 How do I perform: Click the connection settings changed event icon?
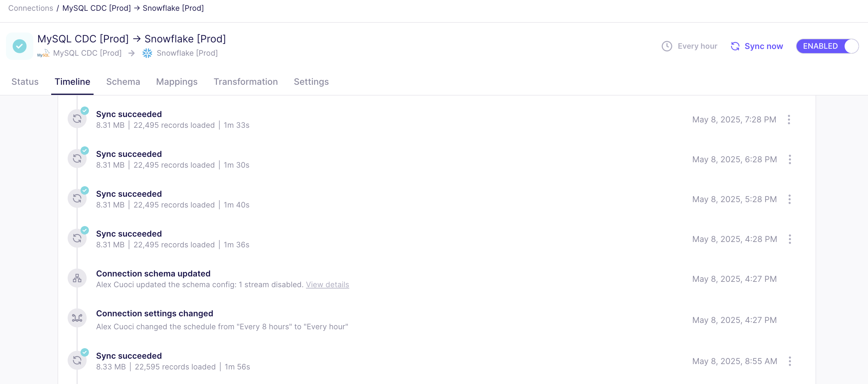point(77,318)
